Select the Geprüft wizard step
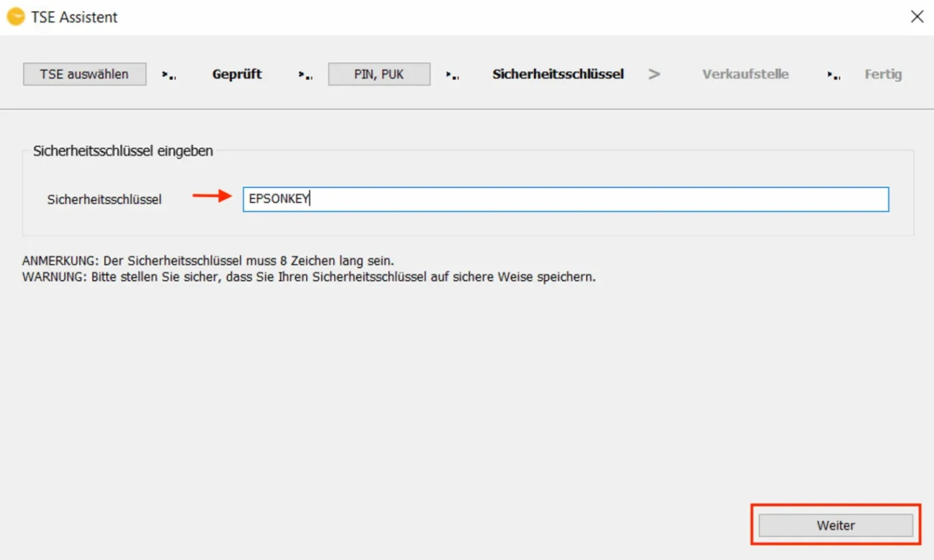The width and height of the screenshot is (934, 560). coord(237,74)
